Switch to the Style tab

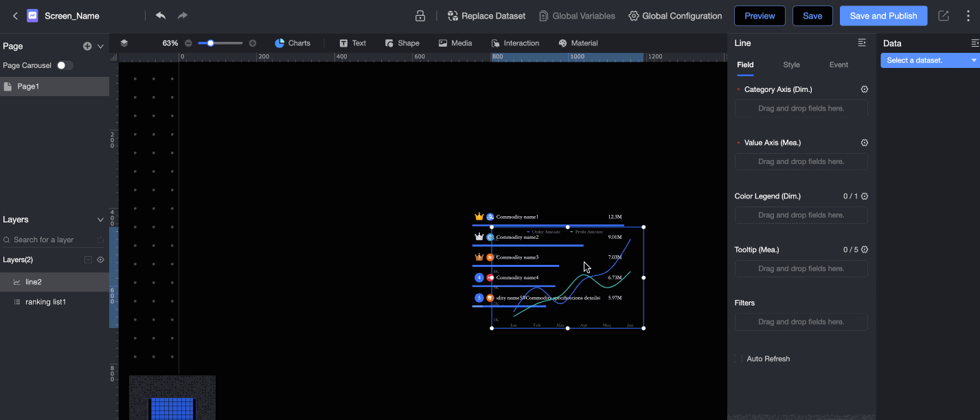coord(791,65)
